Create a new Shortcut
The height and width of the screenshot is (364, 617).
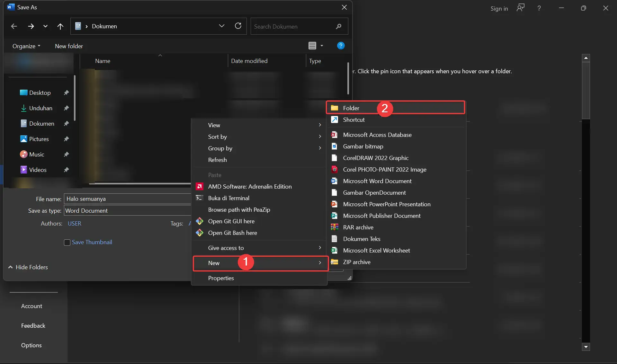[x=354, y=120]
